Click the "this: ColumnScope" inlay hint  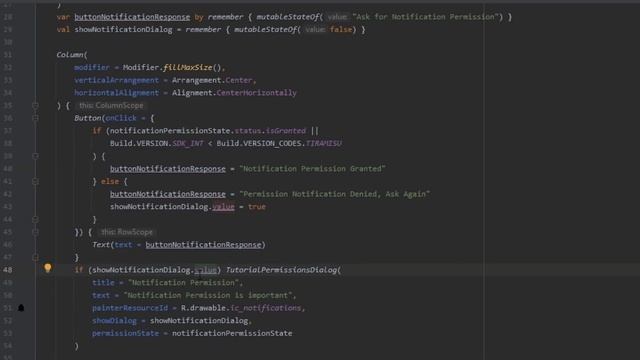click(x=111, y=105)
